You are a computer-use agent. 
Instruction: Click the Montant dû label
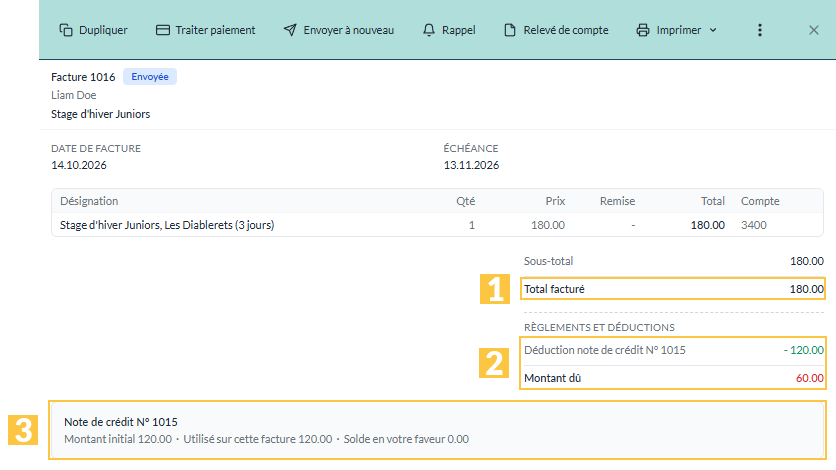click(552, 378)
